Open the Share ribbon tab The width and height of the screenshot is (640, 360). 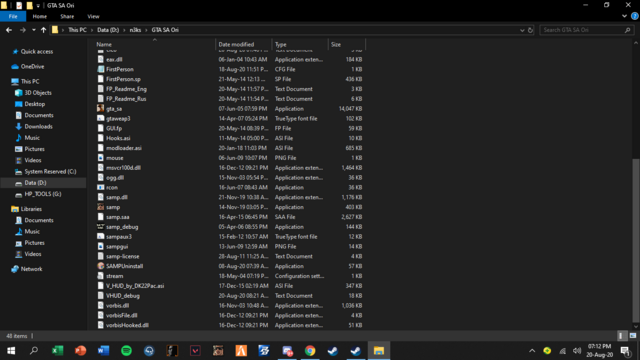pos(67,16)
